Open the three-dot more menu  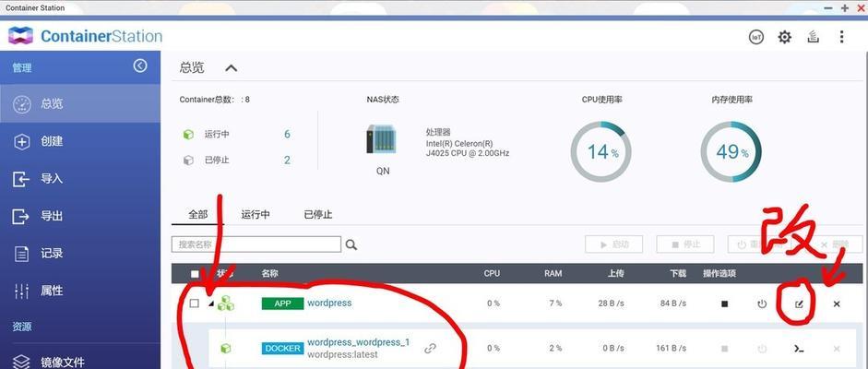click(841, 37)
